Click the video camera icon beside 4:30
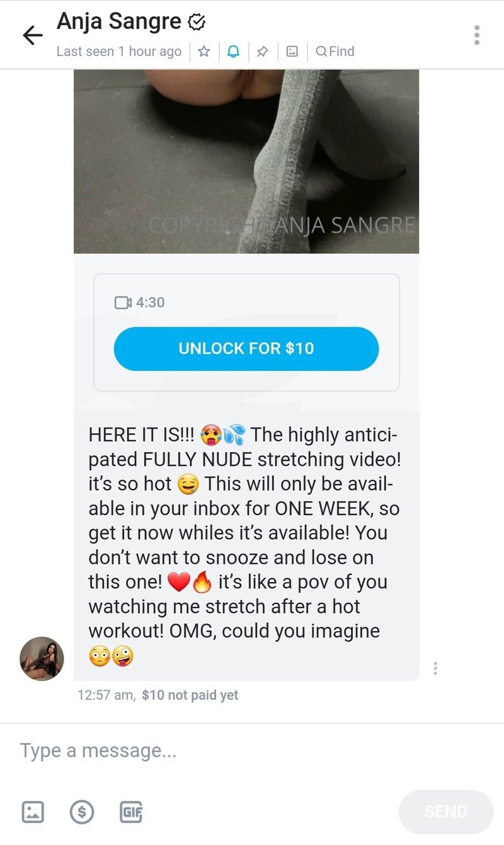This screenshot has width=504, height=845. [123, 303]
